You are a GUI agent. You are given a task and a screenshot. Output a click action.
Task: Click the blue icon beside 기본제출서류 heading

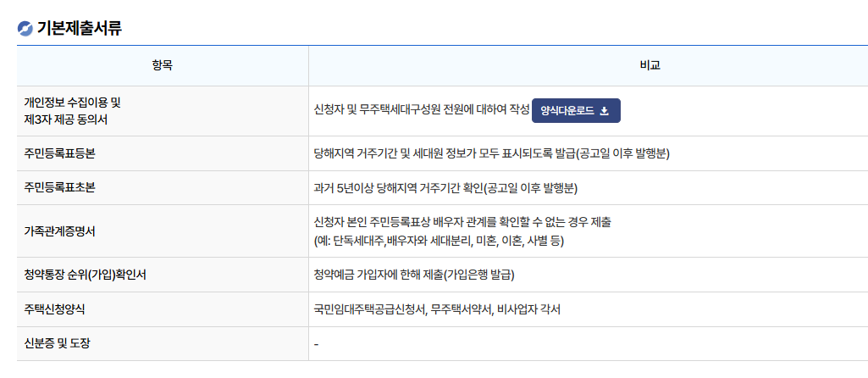pos(25,28)
